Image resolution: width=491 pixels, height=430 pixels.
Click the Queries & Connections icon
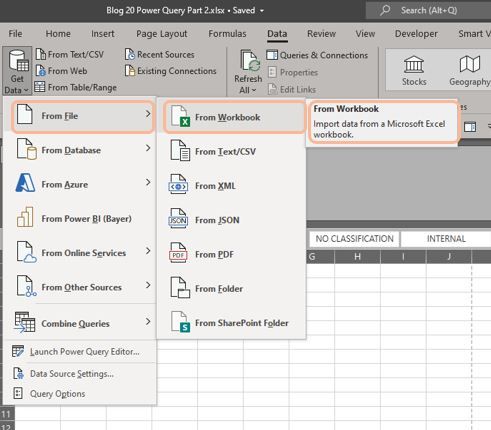coord(272,55)
